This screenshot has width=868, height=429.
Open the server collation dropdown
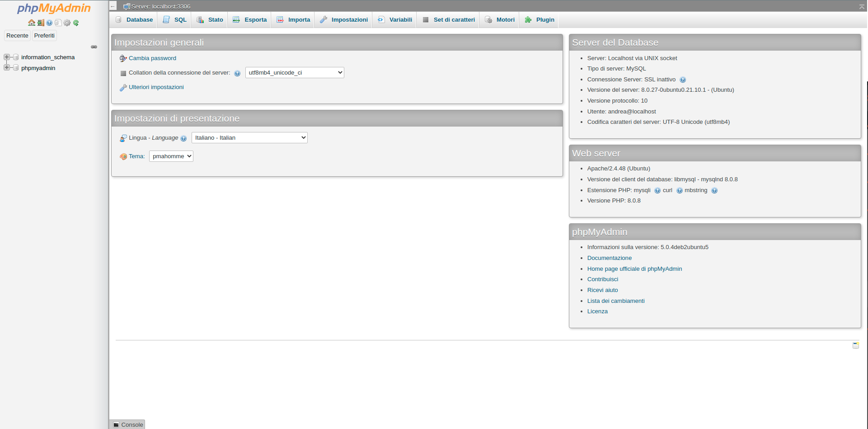tap(294, 72)
